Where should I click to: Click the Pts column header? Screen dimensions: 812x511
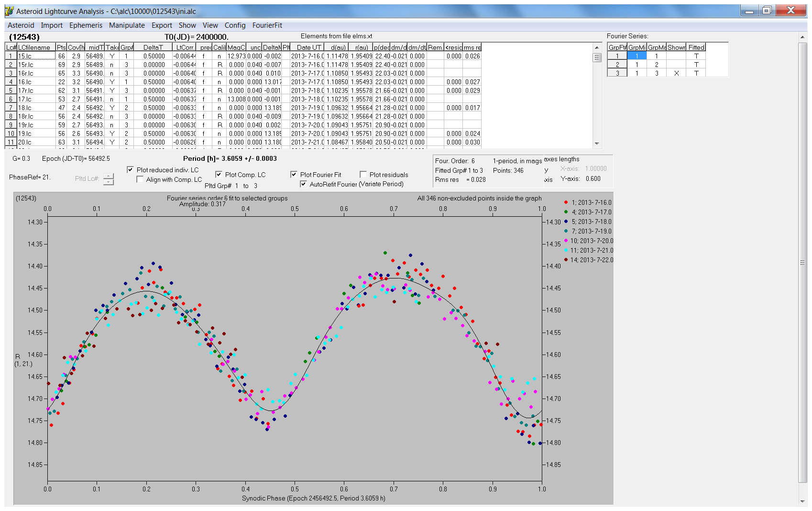coord(61,47)
